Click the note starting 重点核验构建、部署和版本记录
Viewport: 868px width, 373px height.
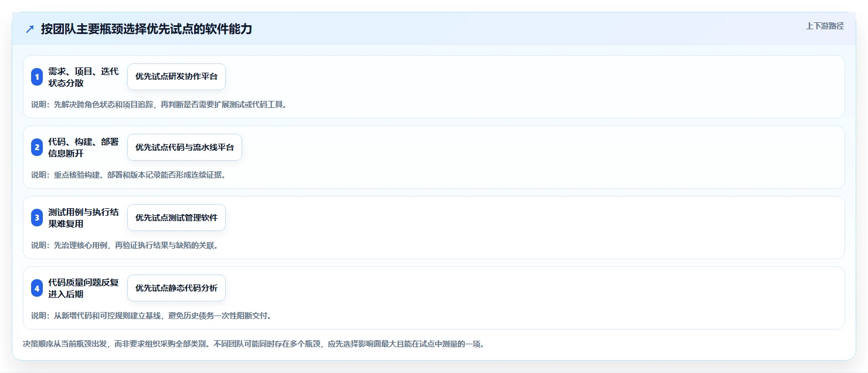point(128,175)
